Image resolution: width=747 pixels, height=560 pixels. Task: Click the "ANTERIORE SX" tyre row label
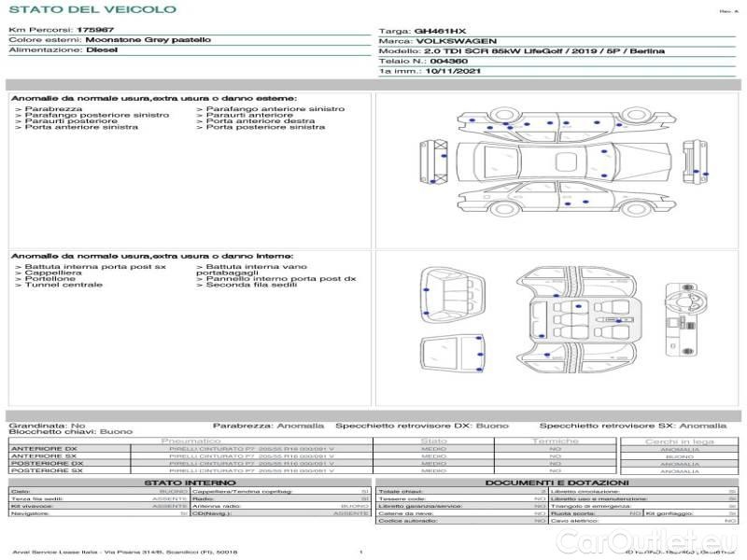[x=44, y=455]
